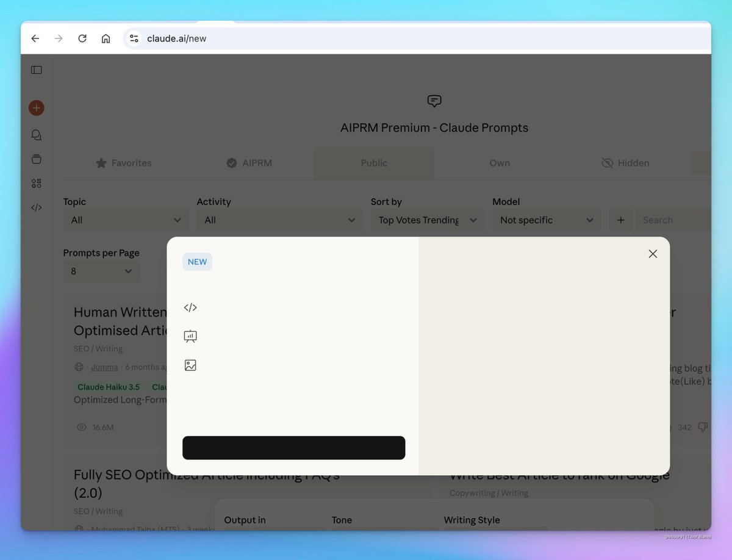This screenshot has height=560, width=732.
Task: Open the Topic dropdown currently set to All
Action: (125, 220)
